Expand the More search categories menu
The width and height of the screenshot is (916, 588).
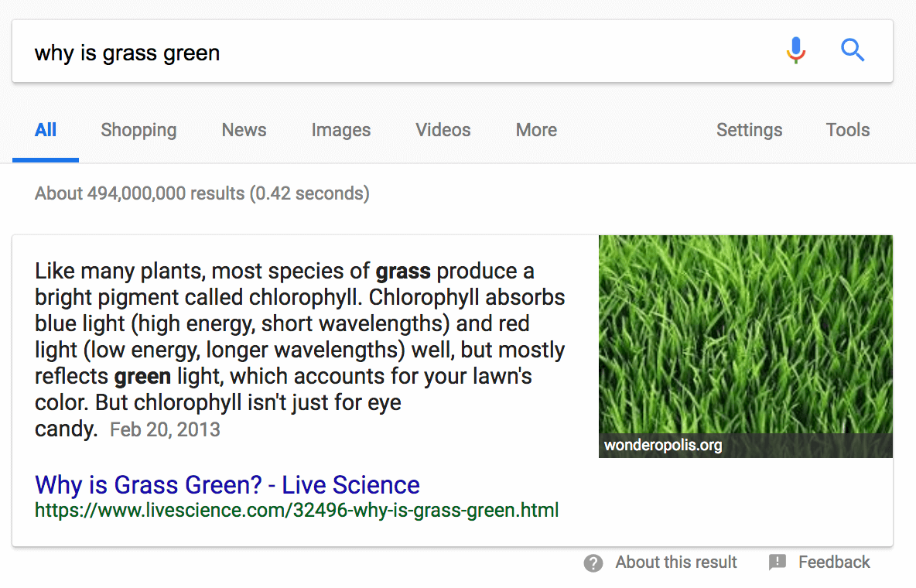536,130
